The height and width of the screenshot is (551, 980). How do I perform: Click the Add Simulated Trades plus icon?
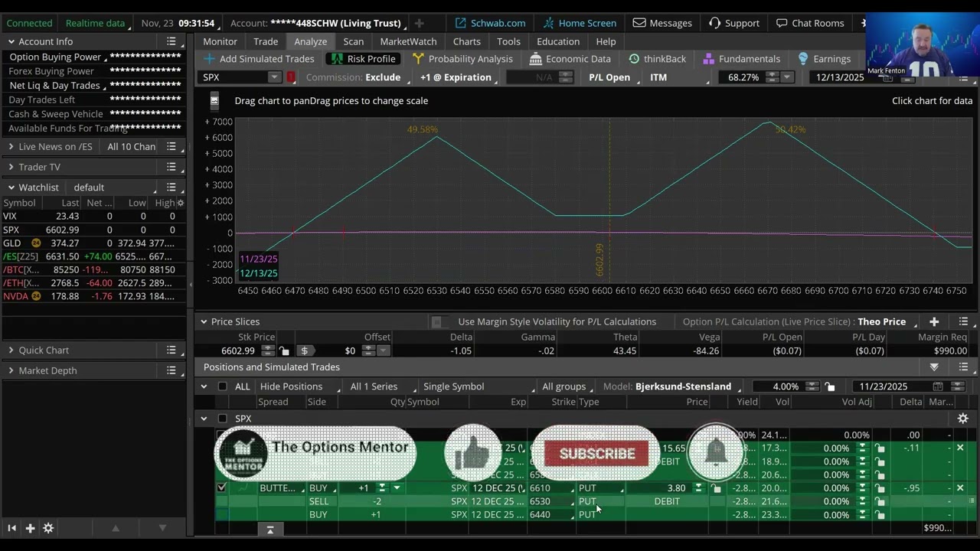point(209,59)
